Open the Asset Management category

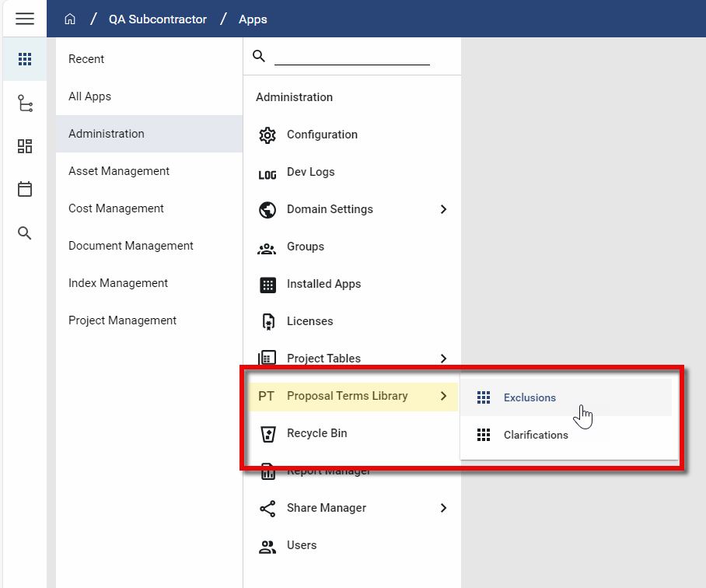(119, 171)
